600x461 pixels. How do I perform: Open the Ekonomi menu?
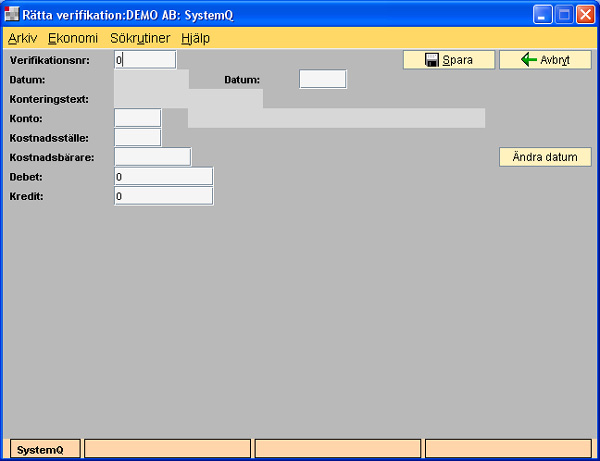(73, 38)
